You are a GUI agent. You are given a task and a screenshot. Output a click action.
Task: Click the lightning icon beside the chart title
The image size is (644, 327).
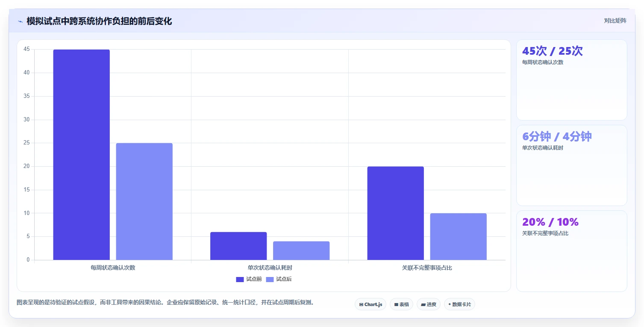coord(20,21)
